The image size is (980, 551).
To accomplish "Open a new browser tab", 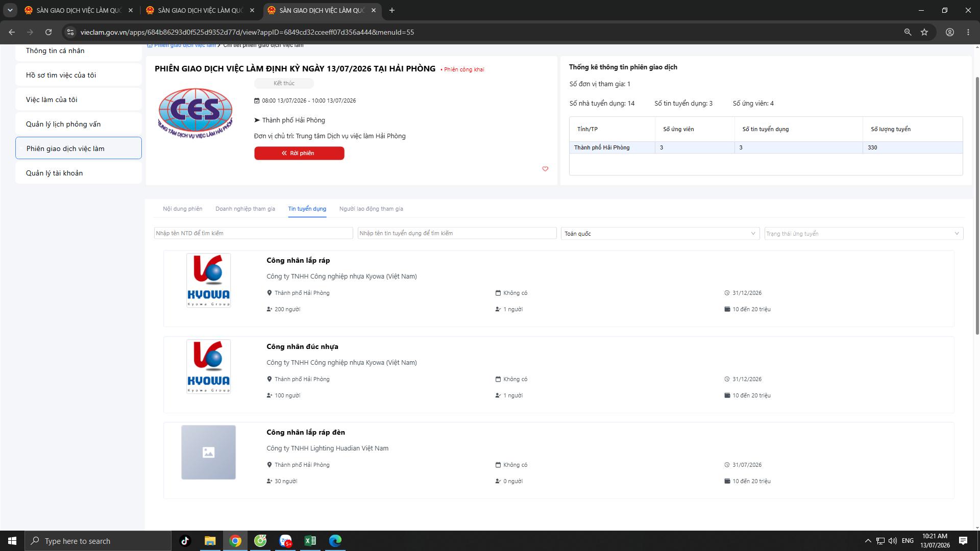I will point(392,10).
